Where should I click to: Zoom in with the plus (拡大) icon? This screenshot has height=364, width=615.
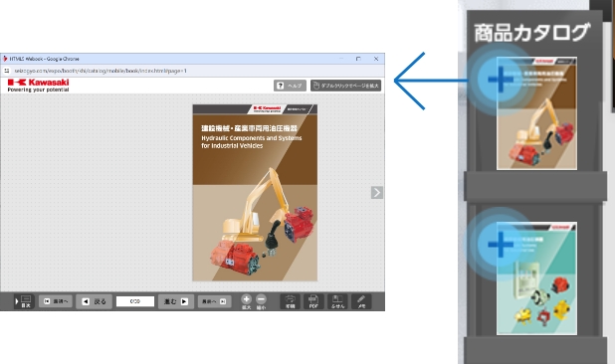pos(247,301)
